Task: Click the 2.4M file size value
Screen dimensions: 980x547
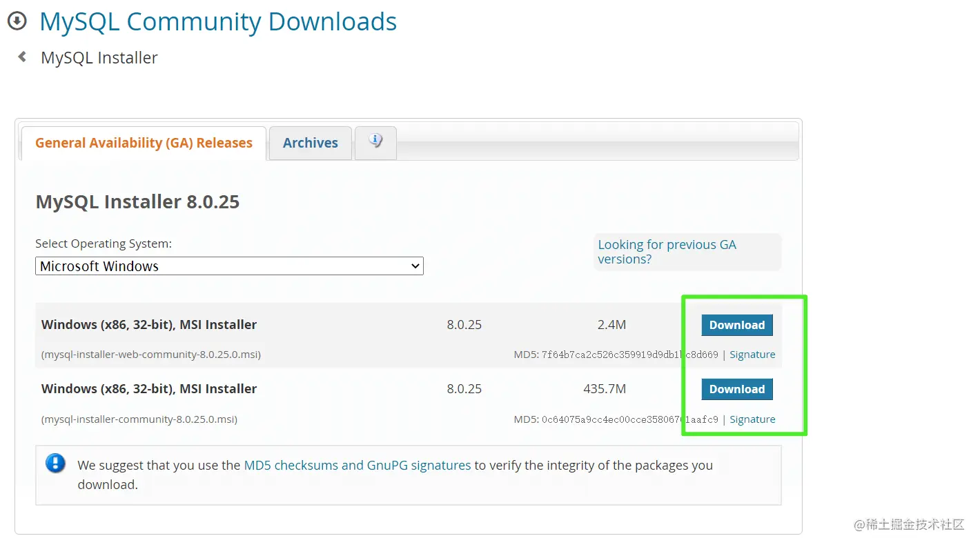Action: tap(611, 325)
